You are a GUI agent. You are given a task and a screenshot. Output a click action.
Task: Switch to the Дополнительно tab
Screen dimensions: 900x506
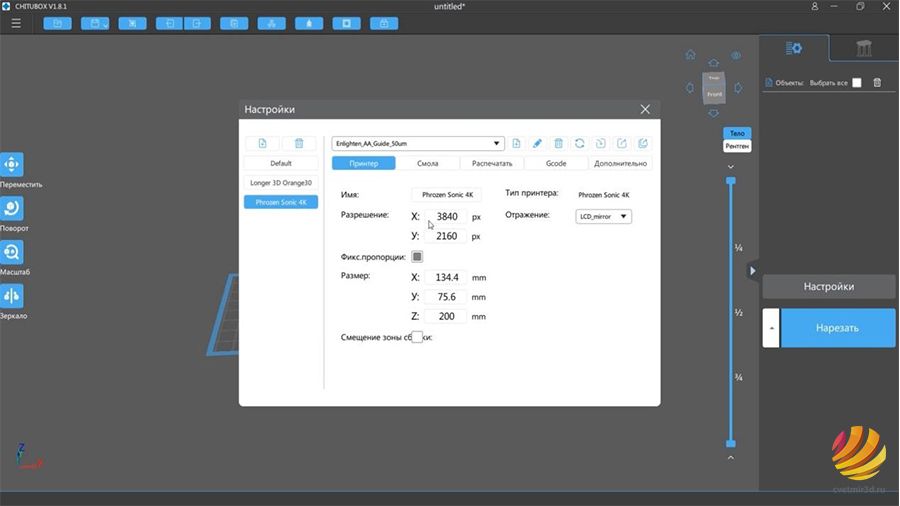620,163
